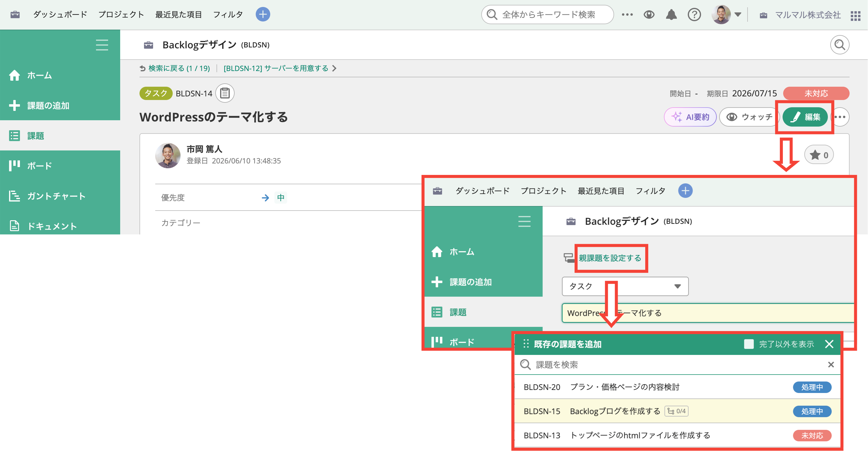Open the three-dots menu next to global search
Viewport: 868px width, 451px height.
click(x=627, y=14)
